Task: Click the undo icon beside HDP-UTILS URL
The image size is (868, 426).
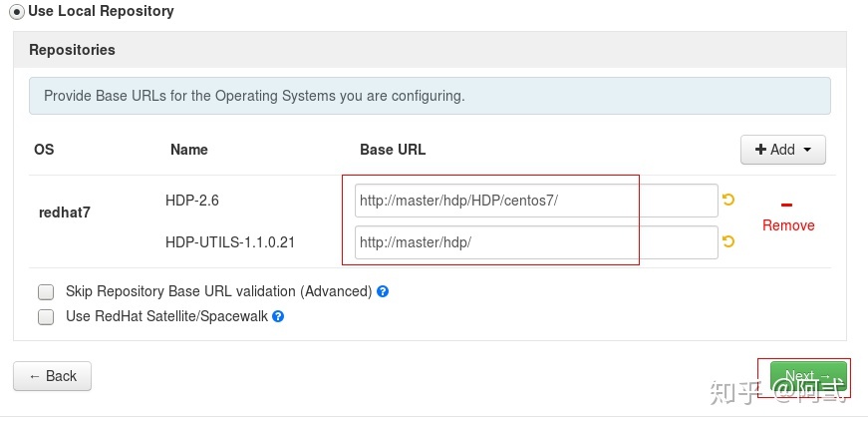Action: tap(728, 241)
